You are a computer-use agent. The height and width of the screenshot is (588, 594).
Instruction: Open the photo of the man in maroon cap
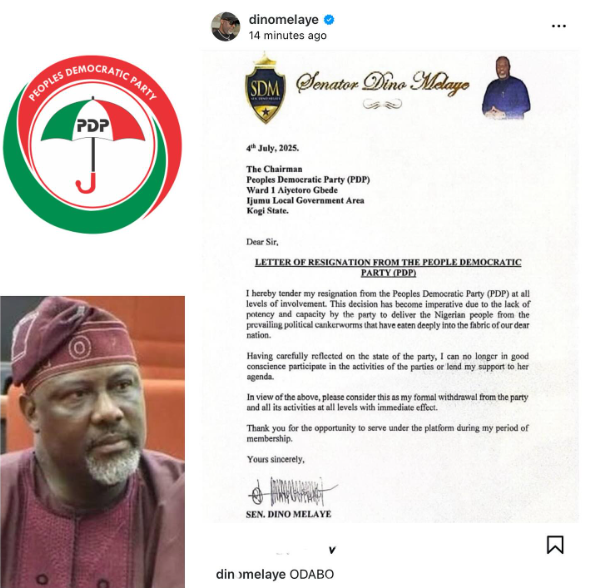coord(92,442)
